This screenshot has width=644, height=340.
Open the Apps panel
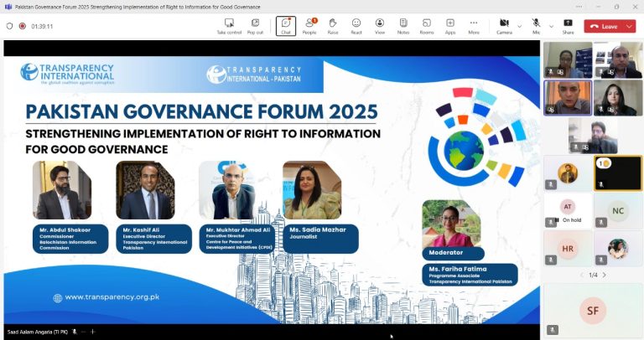(450, 25)
